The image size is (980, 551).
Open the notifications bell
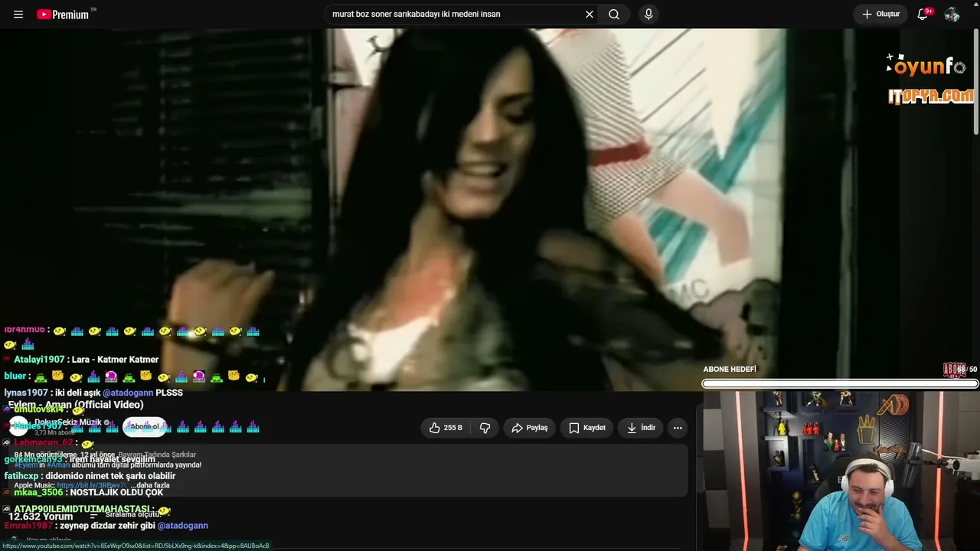click(x=923, y=15)
